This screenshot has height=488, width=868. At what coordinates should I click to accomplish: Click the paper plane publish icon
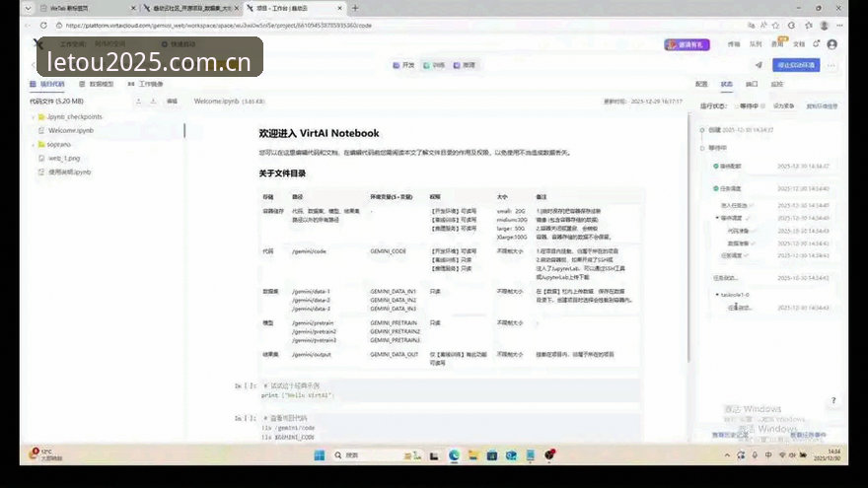[x=759, y=65]
